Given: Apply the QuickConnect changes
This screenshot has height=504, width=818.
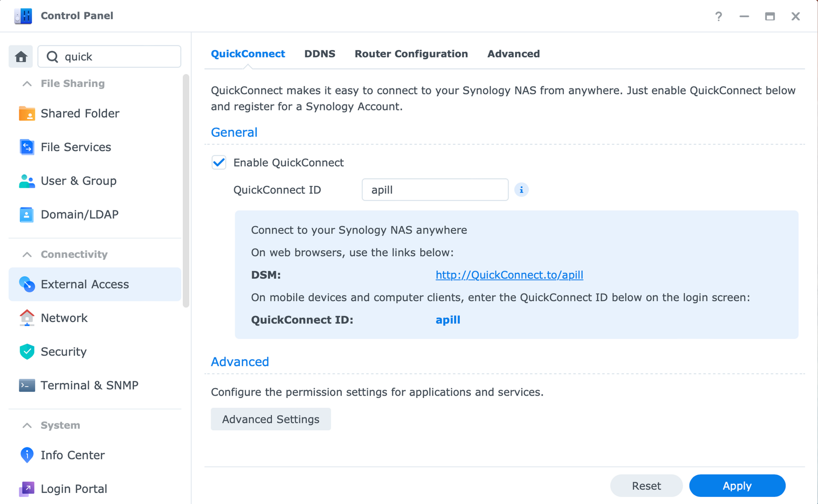Looking at the screenshot, I should click(x=737, y=486).
